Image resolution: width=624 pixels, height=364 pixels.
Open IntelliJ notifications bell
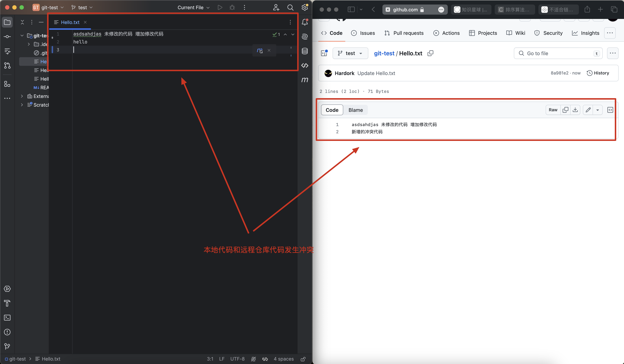point(305,22)
